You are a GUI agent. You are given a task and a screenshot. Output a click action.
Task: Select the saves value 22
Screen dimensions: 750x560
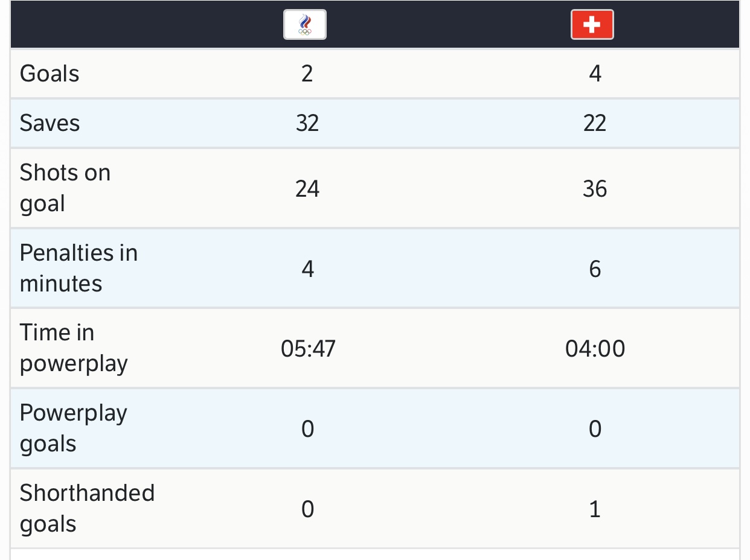point(595,123)
